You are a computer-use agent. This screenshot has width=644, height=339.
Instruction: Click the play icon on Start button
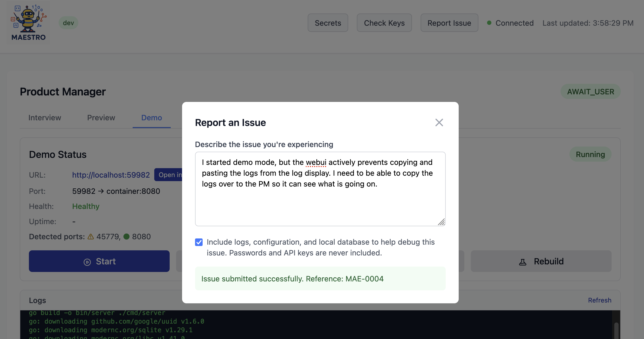point(87,262)
